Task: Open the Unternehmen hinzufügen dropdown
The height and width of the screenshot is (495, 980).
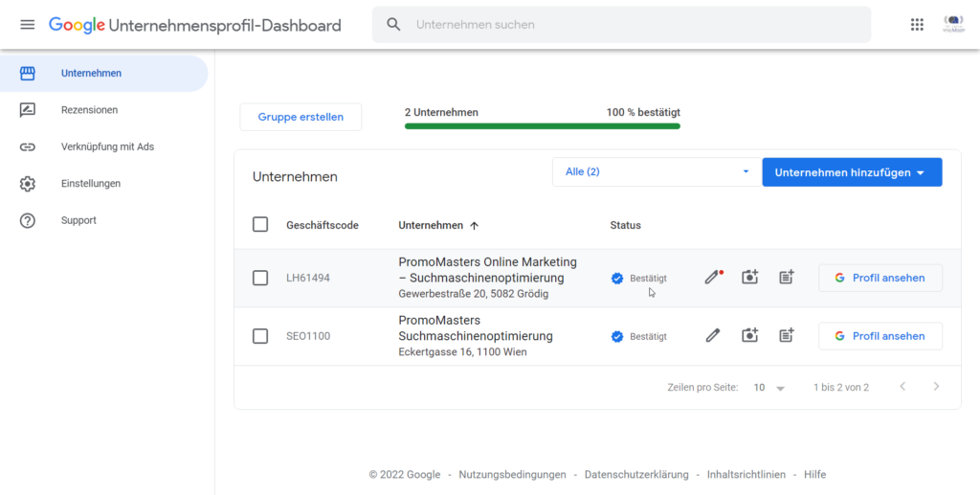Action: [852, 172]
